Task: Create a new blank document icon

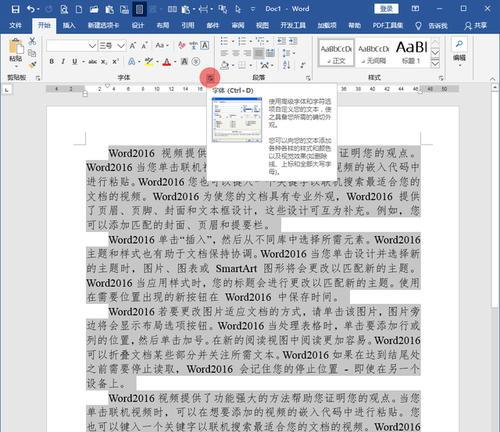Action: pos(79,9)
